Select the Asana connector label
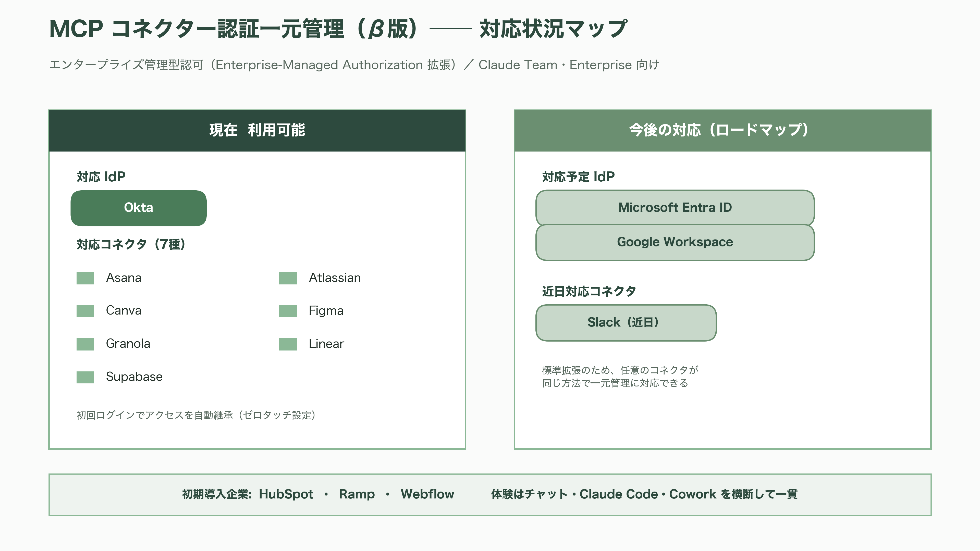Image resolution: width=980 pixels, height=551 pixels. pos(124,278)
